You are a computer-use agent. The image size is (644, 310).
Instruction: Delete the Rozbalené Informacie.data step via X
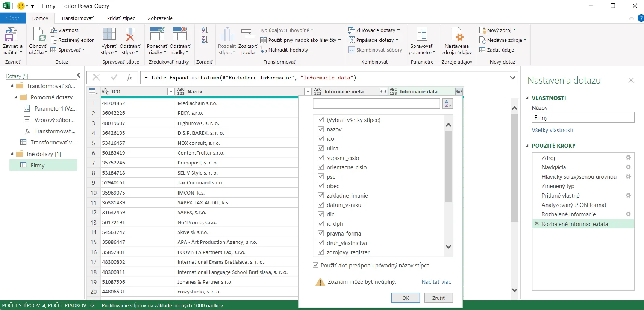point(537,223)
